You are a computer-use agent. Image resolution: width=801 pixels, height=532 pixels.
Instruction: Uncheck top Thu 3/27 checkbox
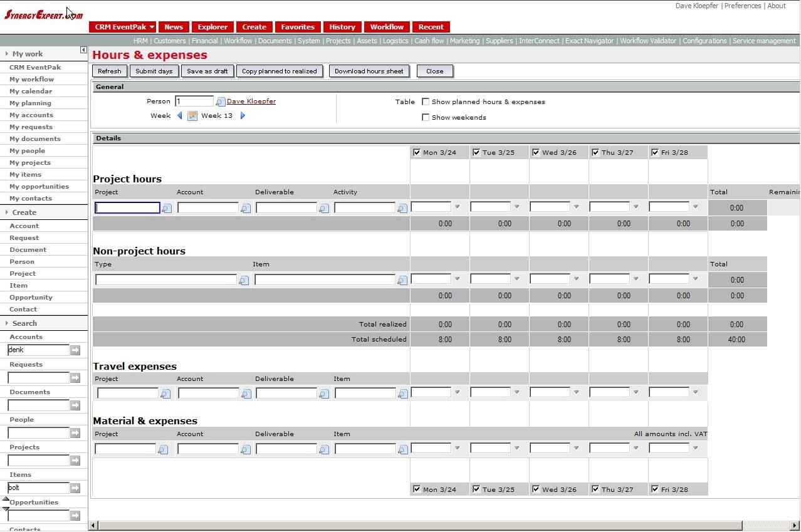pos(595,152)
